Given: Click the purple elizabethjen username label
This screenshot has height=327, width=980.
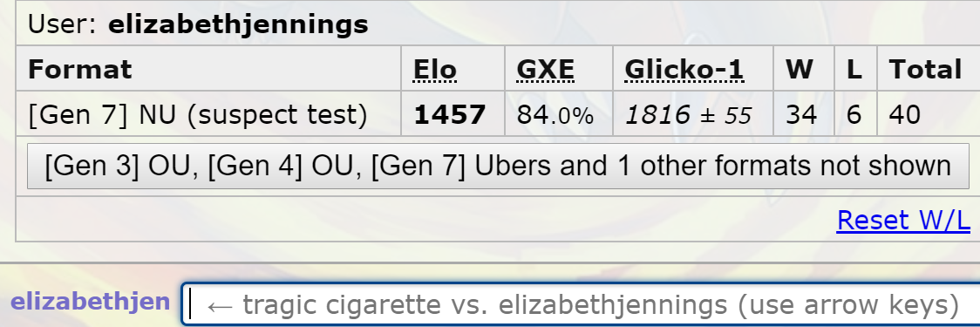Looking at the screenshot, I should [x=90, y=302].
